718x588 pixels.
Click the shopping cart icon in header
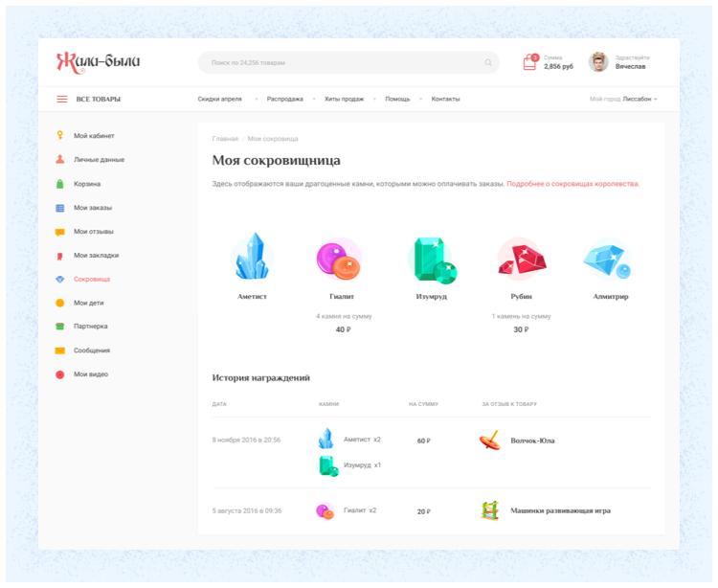point(529,63)
